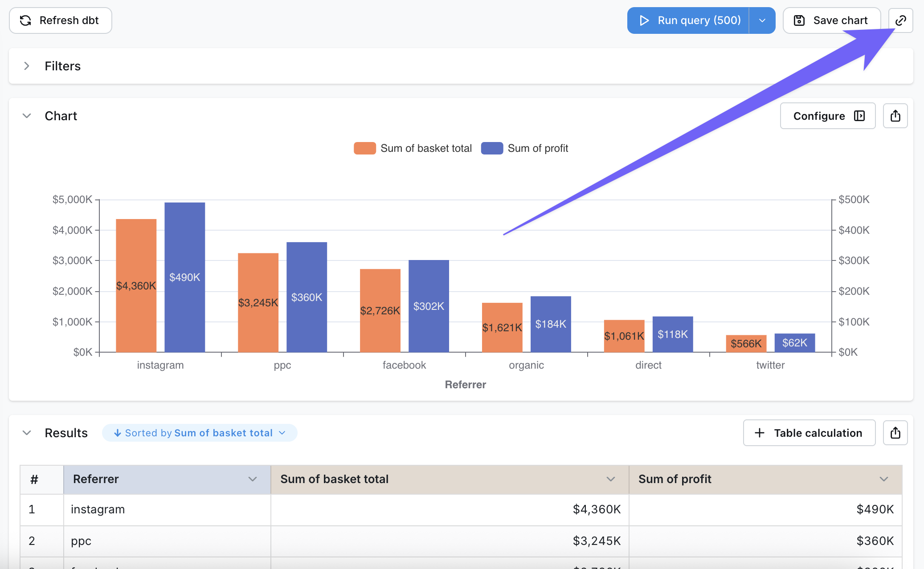The width and height of the screenshot is (924, 569).
Task: Open the Configure chart sidebar panel
Action: 827,116
